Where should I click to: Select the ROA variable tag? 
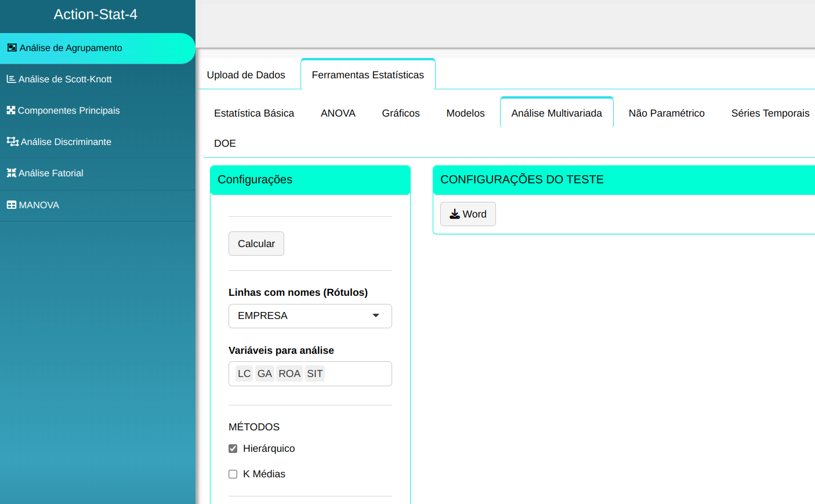[x=289, y=374]
